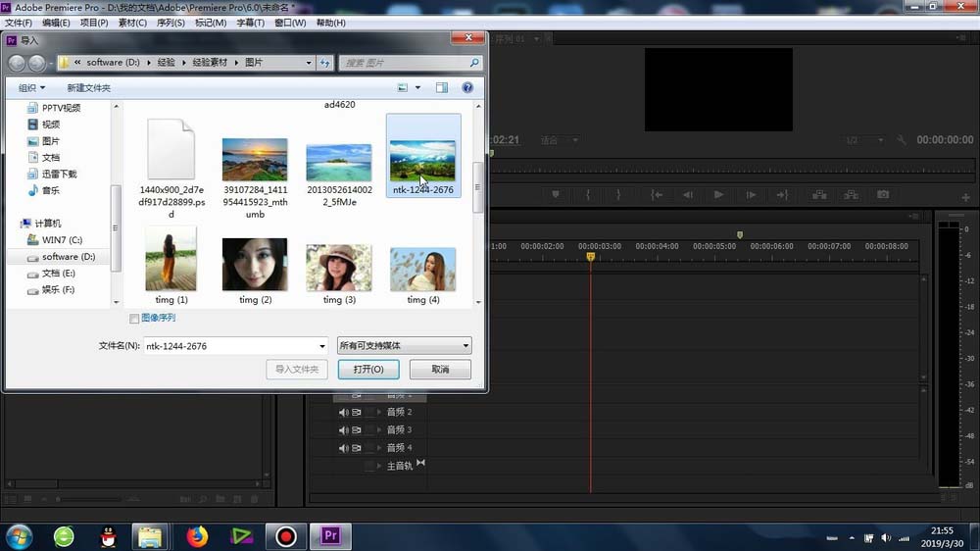980x551 pixels.
Task: Open the 所有可支持媒体 file type dropdown
Action: coord(405,345)
